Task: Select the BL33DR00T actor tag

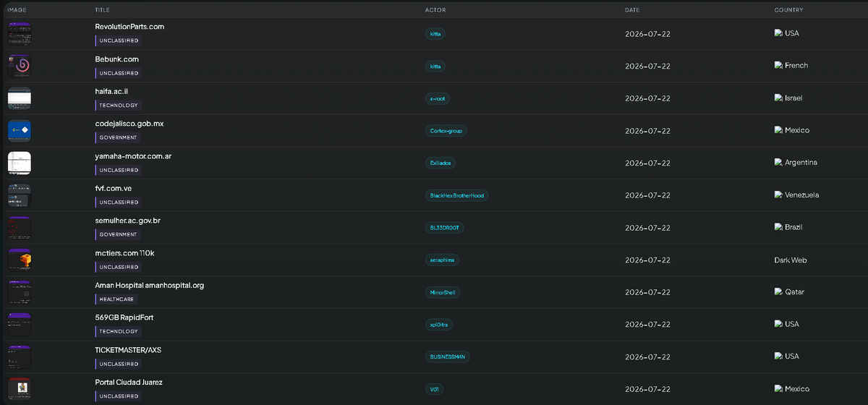Action: 445,228
